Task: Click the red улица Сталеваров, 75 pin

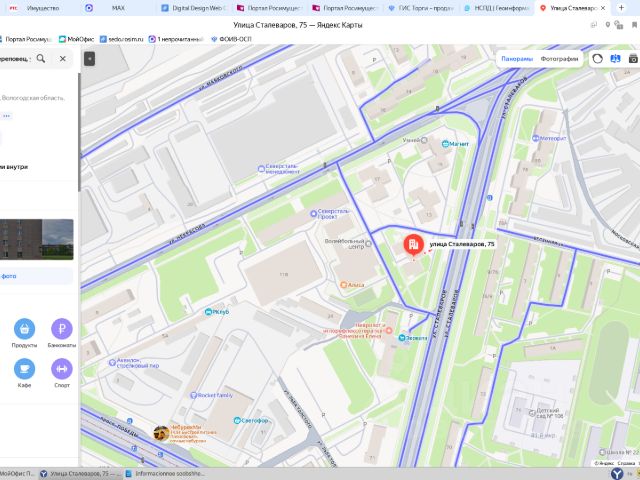Action: 413,244
